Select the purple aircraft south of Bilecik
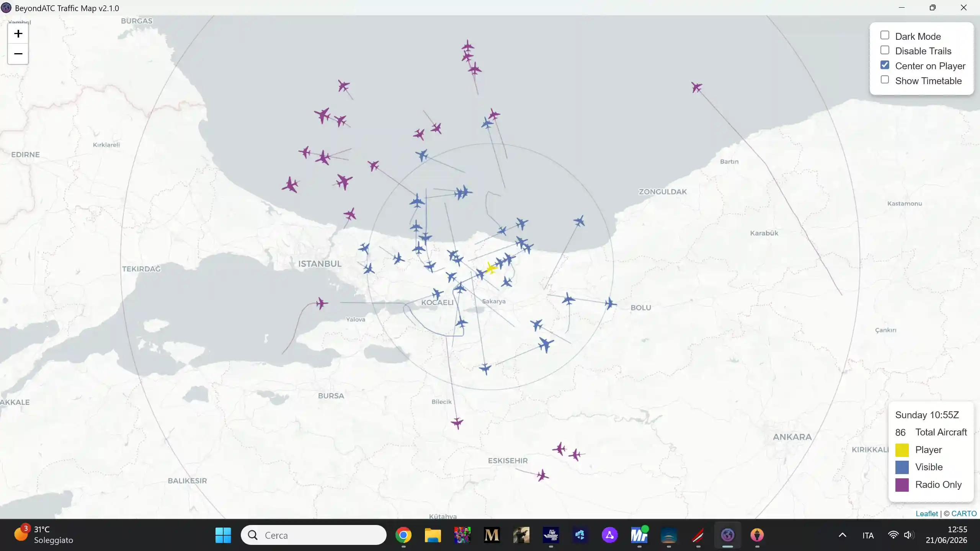 pyautogui.click(x=457, y=423)
